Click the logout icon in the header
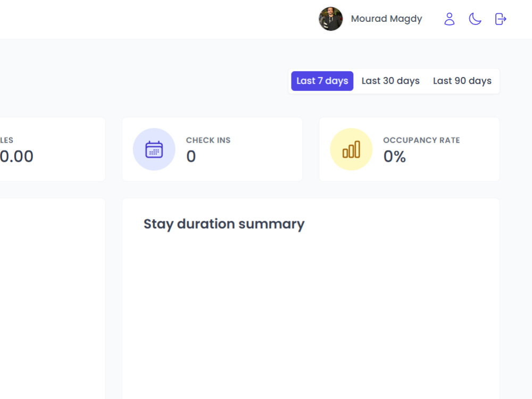 coord(501,19)
